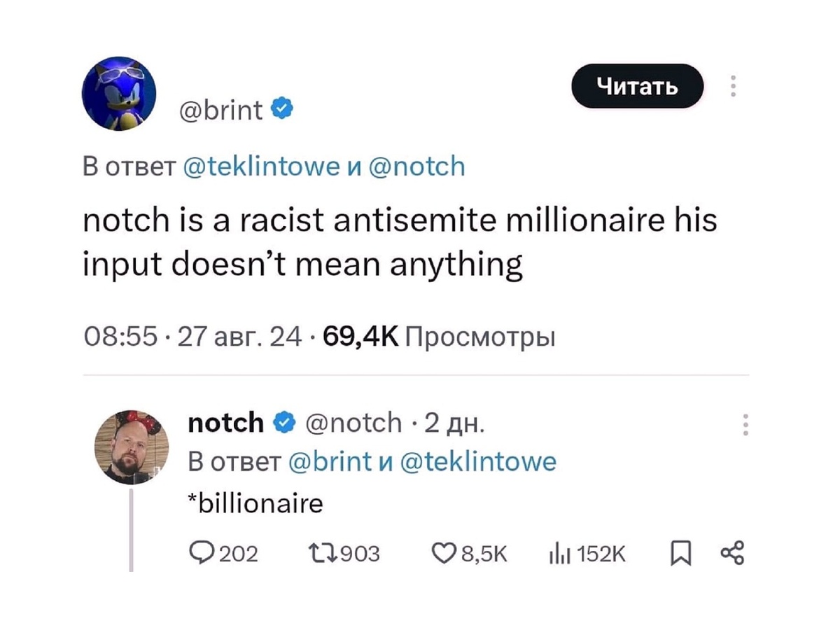
Task: Click the @brint username handle
Action: [222, 109]
